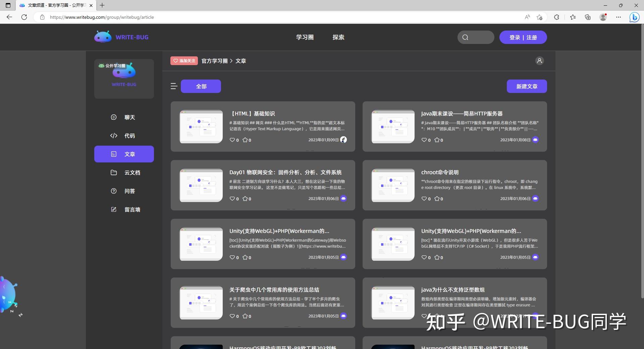Open the 全部 category filter
This screenshot has height=349, width=644.
click(201, 86)
